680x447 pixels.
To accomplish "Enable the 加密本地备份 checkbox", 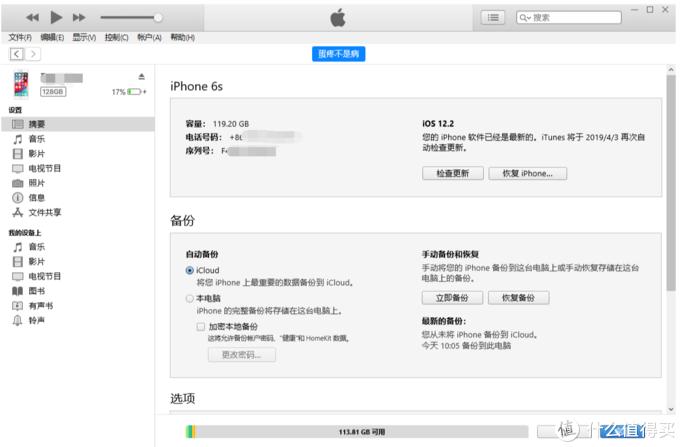I will tap(200, 326).
